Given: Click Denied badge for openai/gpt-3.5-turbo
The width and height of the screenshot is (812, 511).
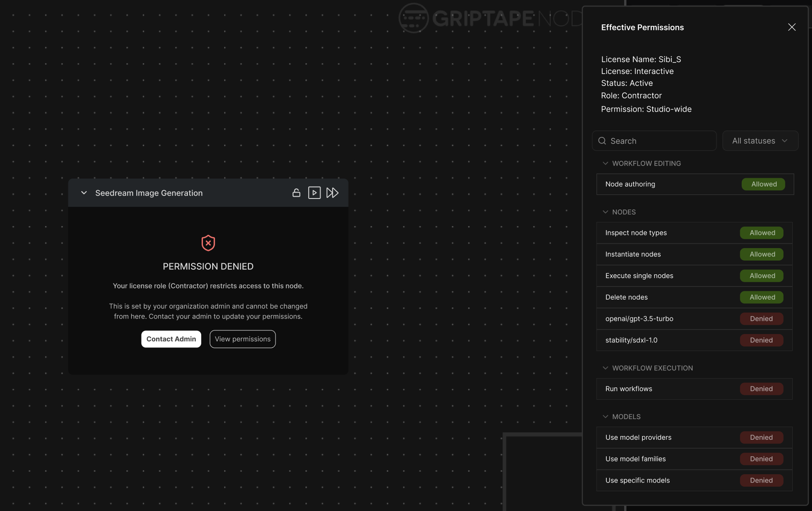Looking at the screenshot, I should pos(762,318).
